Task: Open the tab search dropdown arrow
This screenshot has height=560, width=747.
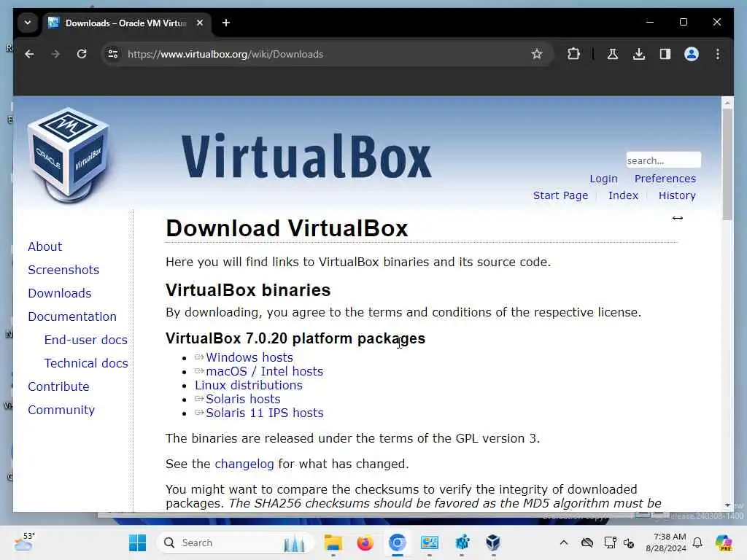Action: tap(28, 23)
